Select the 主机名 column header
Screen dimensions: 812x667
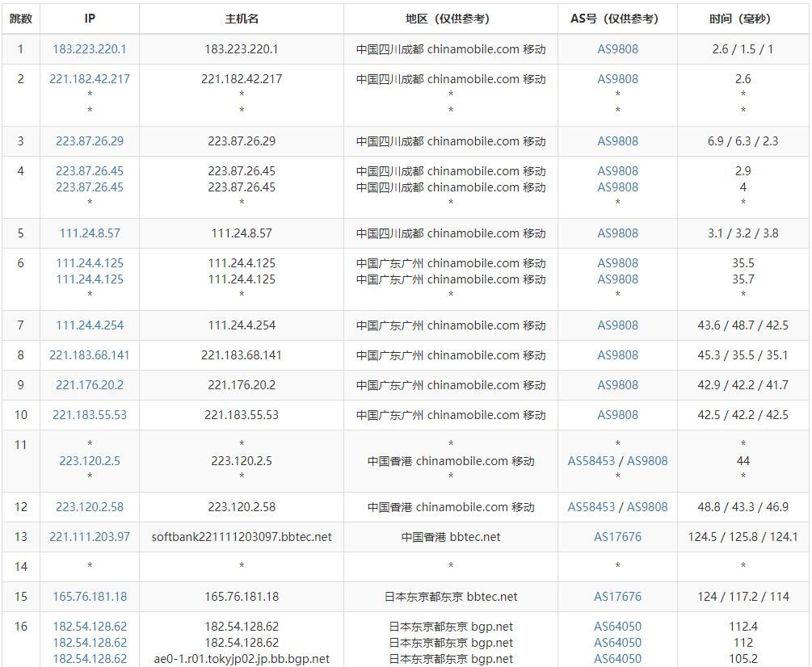point(242,19)
